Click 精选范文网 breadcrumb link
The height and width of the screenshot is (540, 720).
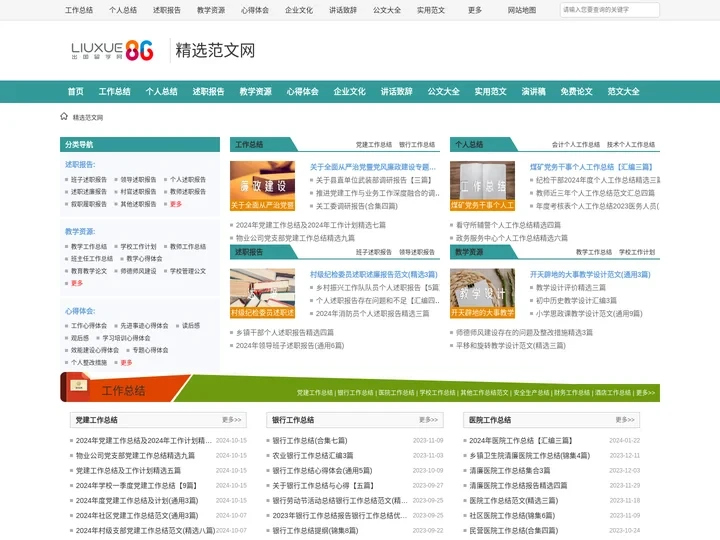[88, 118]
